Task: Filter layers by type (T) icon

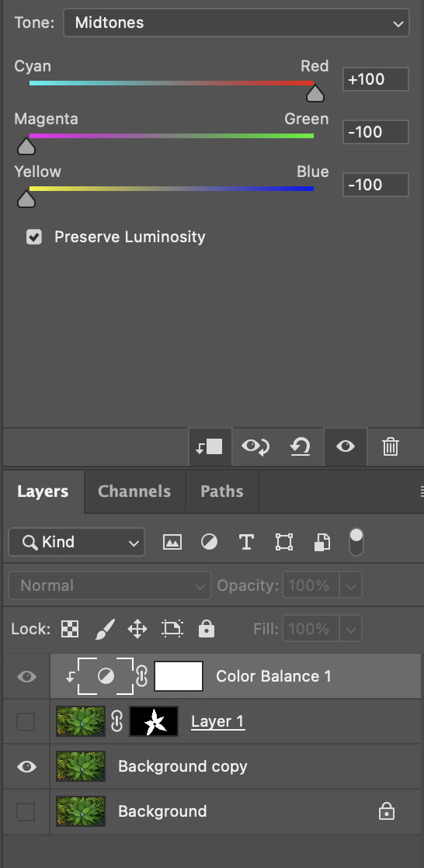Action: point(246,542)
